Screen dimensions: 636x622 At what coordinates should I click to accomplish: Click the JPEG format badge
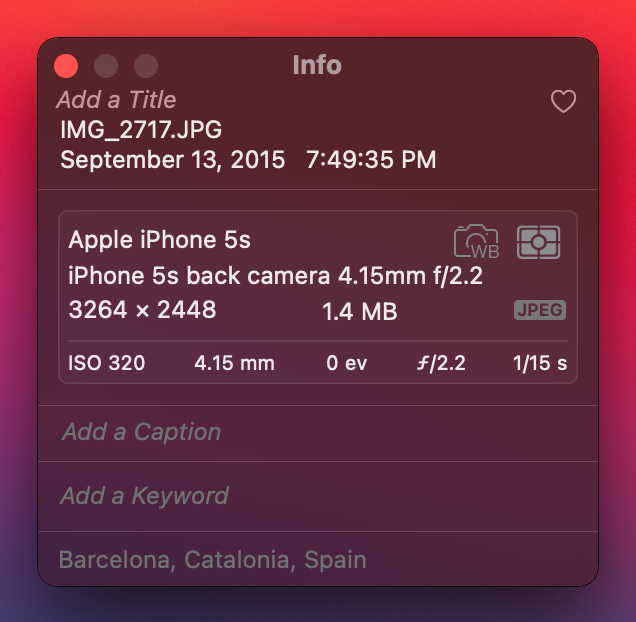[x=540, y=310]
